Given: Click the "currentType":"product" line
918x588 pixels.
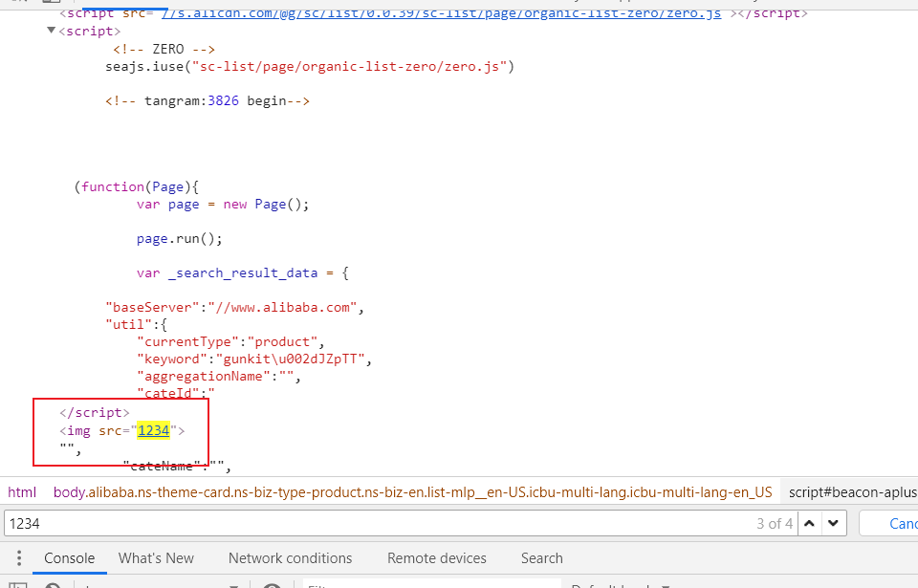Looking at the screenshot, I should 230,342.
